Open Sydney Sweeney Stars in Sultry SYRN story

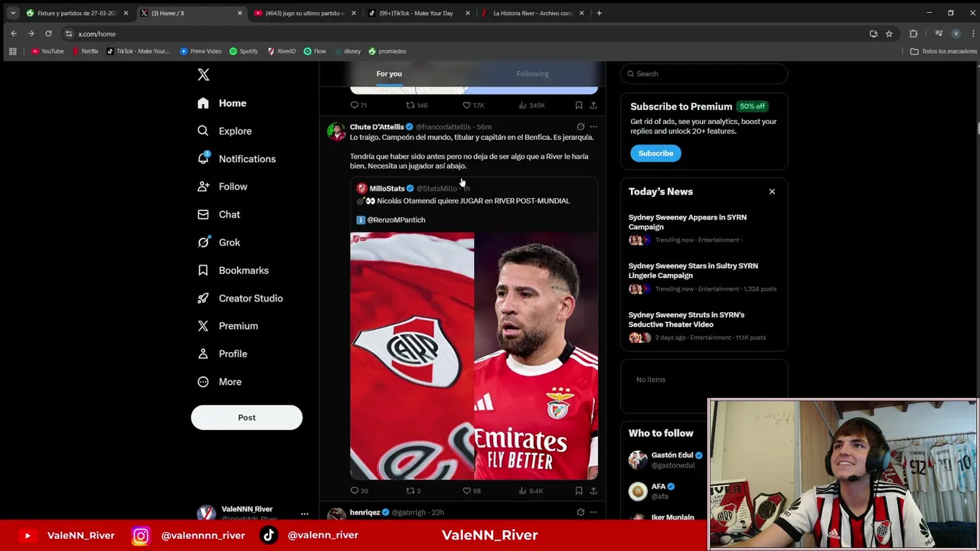(x=693, y=270)
